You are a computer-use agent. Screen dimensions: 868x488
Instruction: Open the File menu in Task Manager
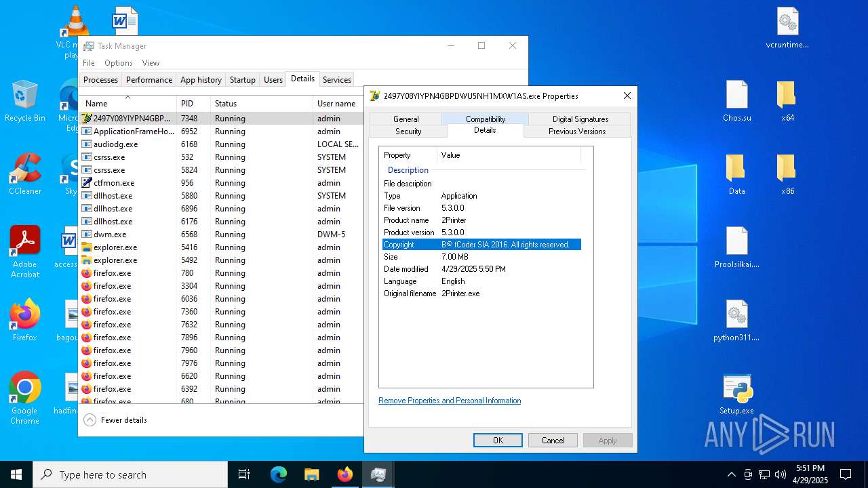(x=89, y=63)
